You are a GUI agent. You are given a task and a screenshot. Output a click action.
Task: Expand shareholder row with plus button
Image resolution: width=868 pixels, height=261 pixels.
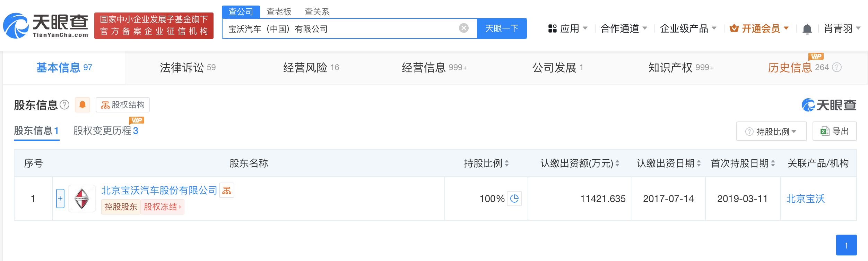pyautogui.click(x=60, y=199)
